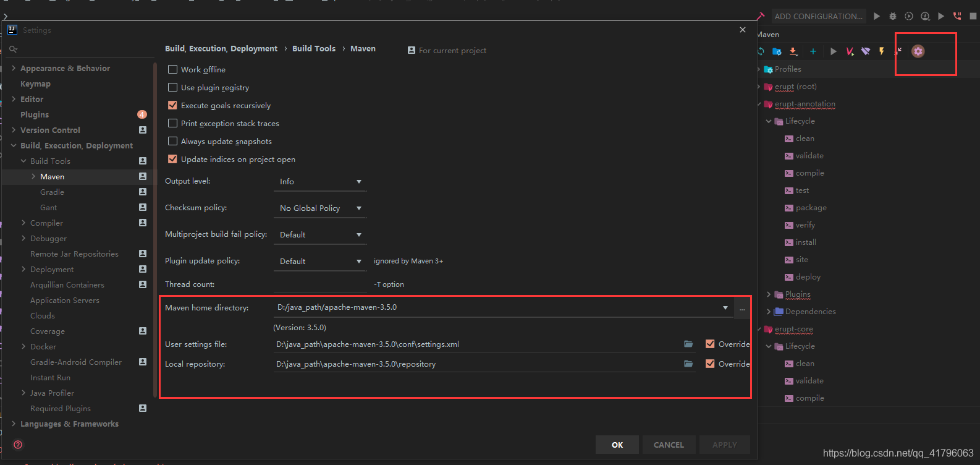980x465 pixels.
Task: Click OK button
Action: (x=617, y=445)
